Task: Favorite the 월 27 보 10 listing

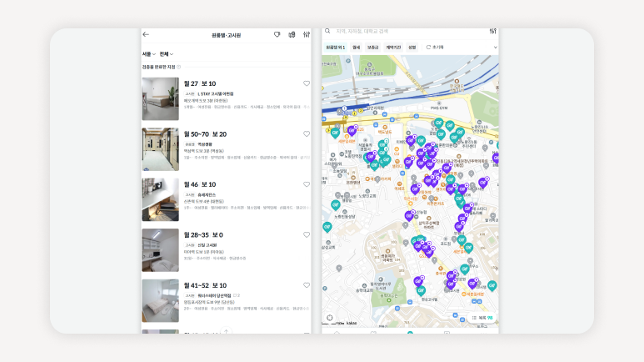Action: point(306,83)
